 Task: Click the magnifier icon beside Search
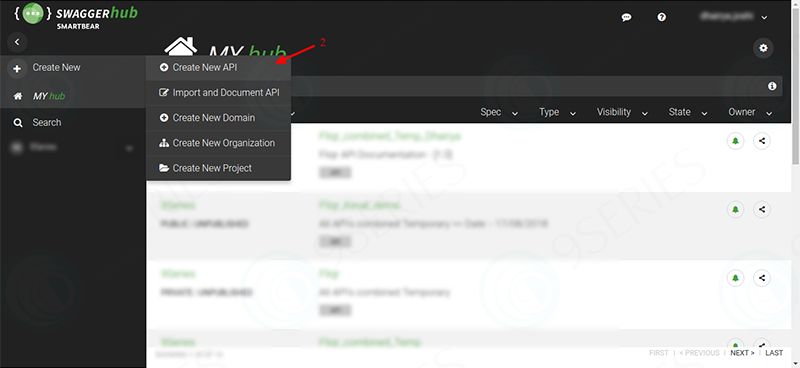coord(18,122)
